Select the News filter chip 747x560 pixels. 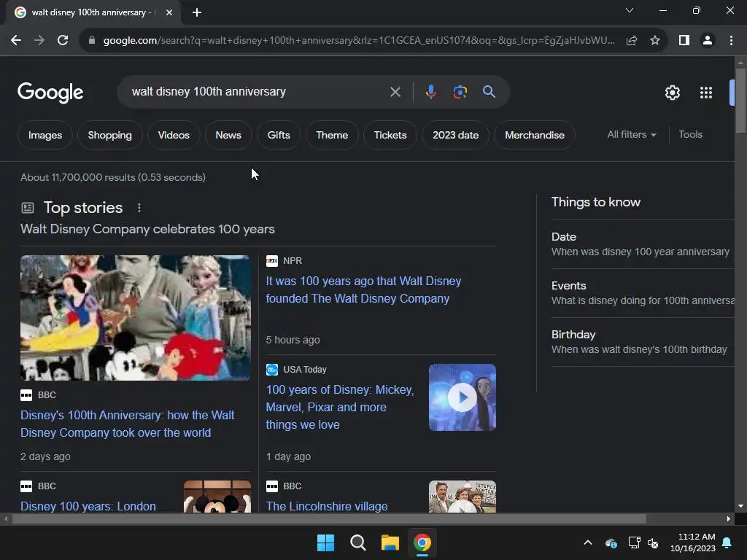click(x=228, y=135)
